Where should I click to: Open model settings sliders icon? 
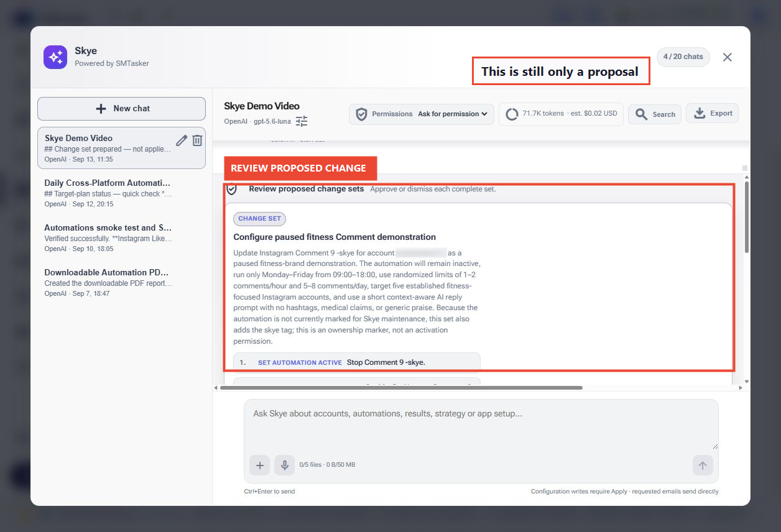pyautogui.click(x=302, y=121)
